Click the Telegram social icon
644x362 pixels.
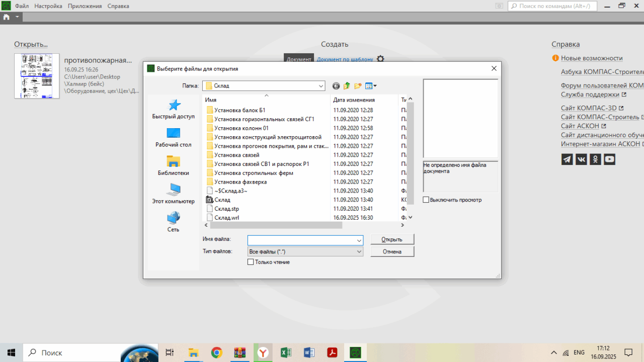pos(567,159)
